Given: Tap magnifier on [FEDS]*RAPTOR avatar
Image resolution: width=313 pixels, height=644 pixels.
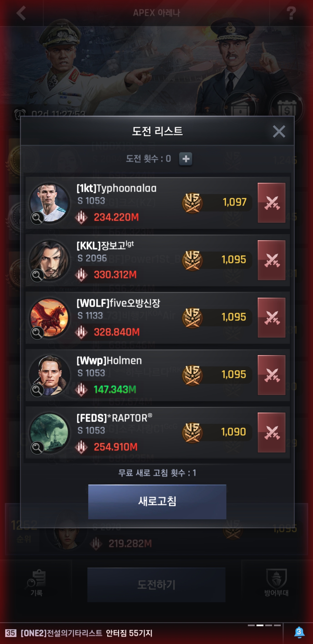Looking at the screenshot, I should pyautogui.click(x=37, y=448).
